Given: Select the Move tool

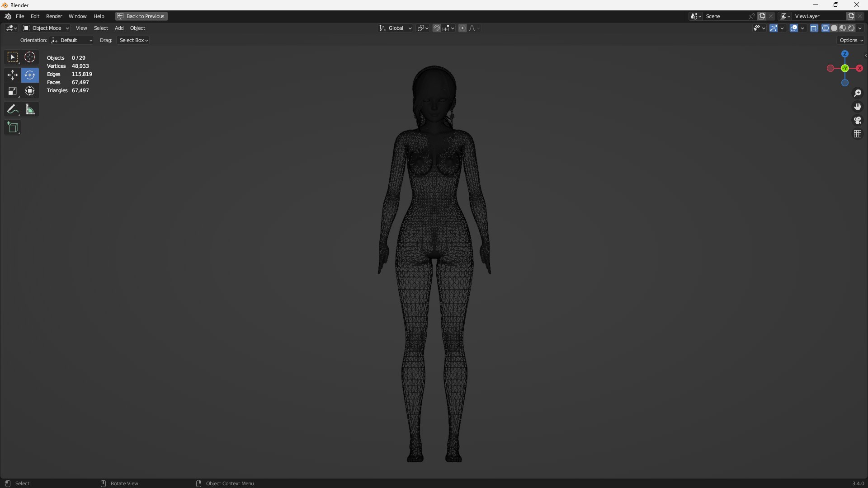Looking at the screenshot, I should click(x=12, y=75).
